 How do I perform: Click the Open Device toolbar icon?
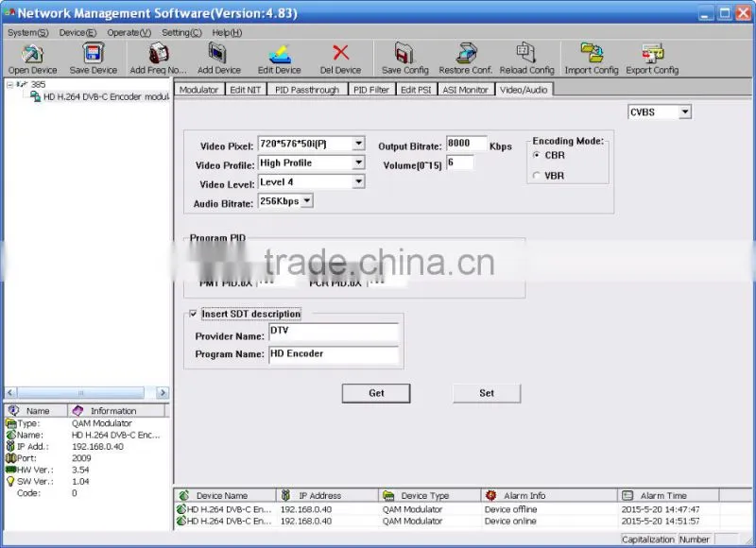point(32,54)
